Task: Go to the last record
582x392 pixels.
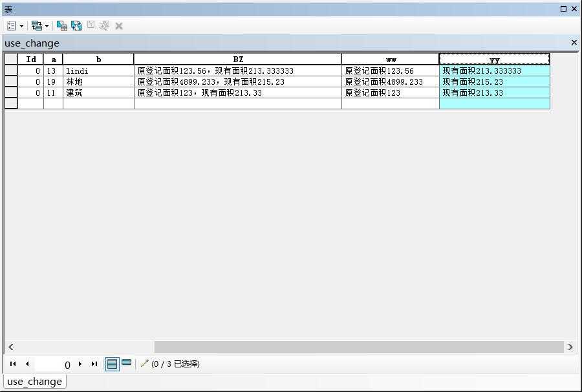Action: (x=94, y=364)
